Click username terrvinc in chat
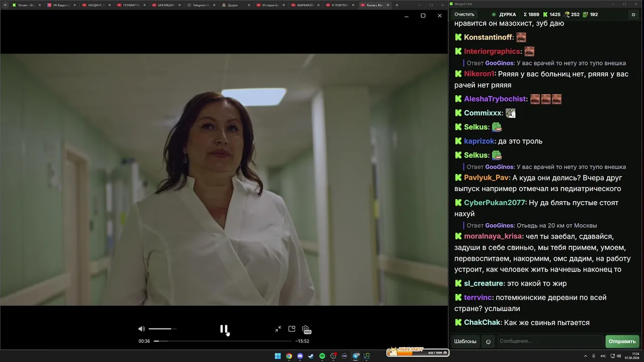 click(478, 298)
